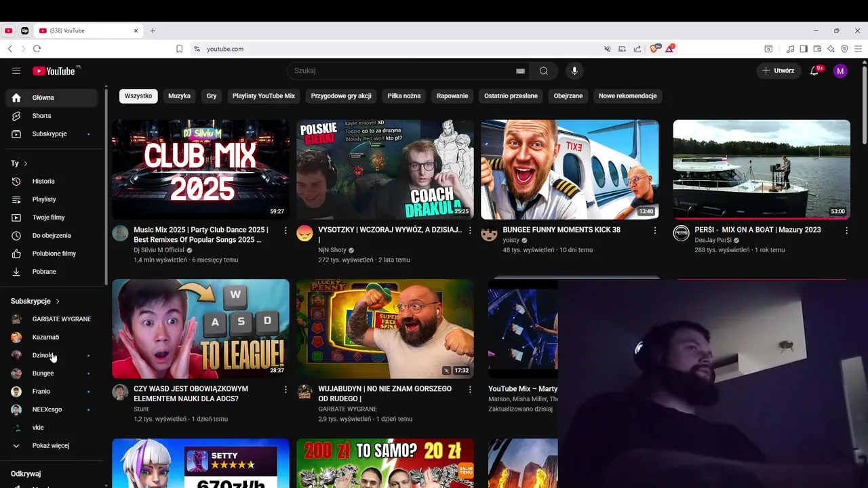Open Brave Rewards triangle icon
This screenshot has height=488, width=868.
pyautogui.click(x=670, y=49)
